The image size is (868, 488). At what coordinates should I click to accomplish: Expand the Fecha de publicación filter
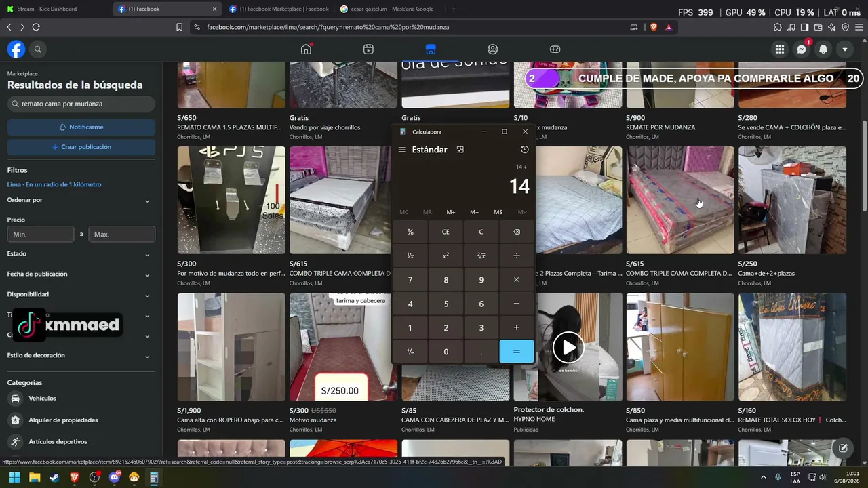(81, 274)
